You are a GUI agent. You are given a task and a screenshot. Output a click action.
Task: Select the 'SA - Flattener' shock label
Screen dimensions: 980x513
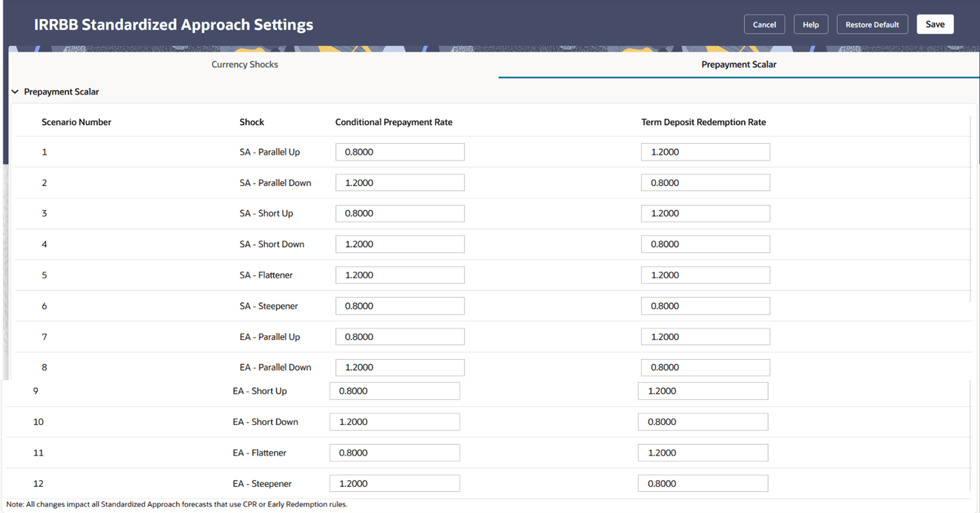pos(266,275)
